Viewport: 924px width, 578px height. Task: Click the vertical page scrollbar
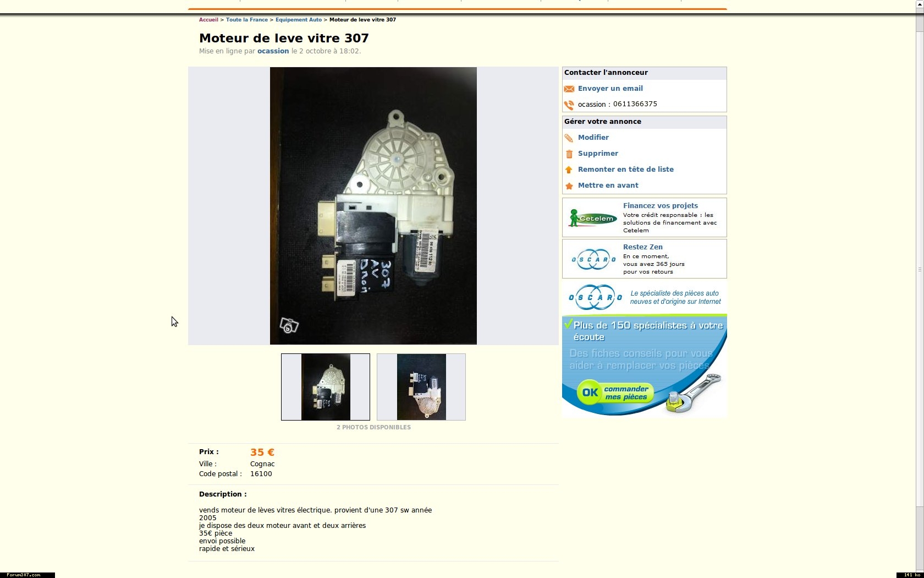919,270
